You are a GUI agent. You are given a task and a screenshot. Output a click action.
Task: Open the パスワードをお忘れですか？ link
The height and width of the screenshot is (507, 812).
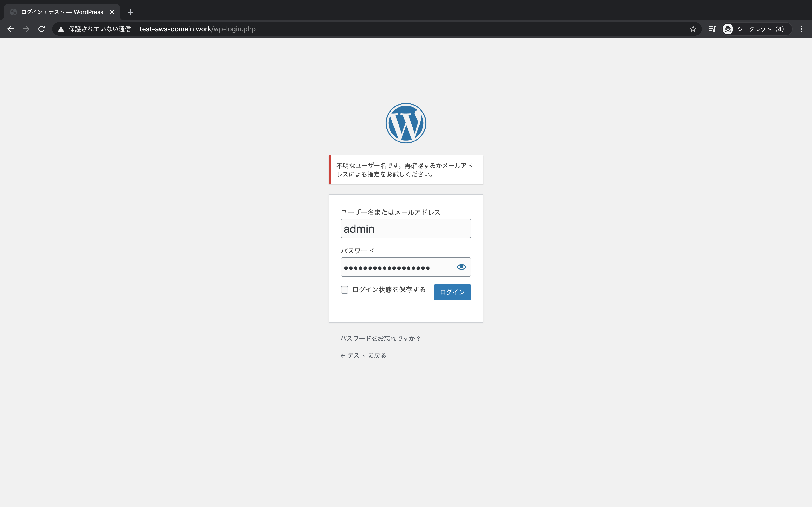pos(380,338)
